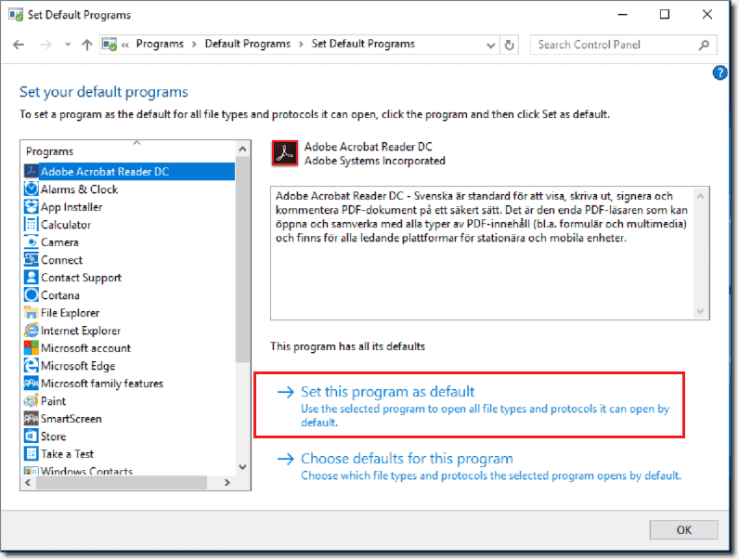
Task: Refresh the Control Panel address bar
Action: tap(509, 45)
